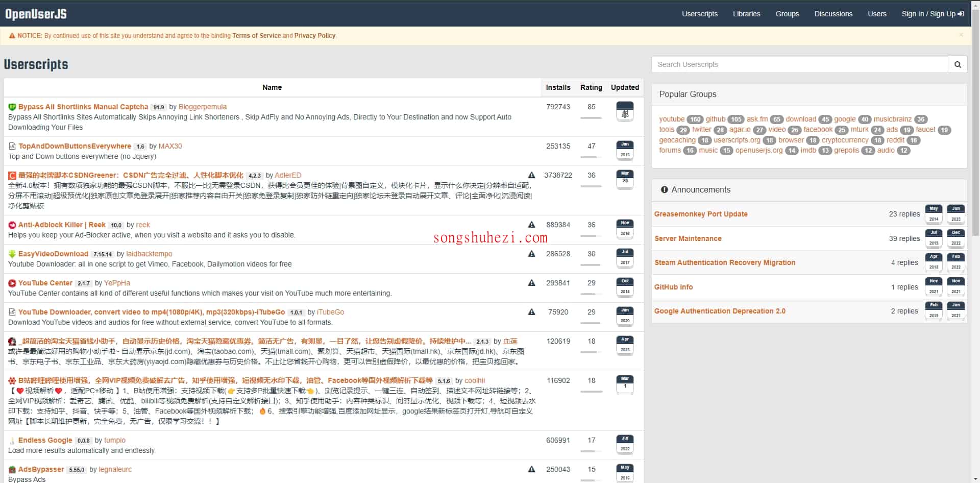Image resolution: width=980 pixels, height=483 pixels.
Task: Click Jan 2016 calendar icon for TopAndDownButtonsEverywhere
Action: tap(625, 151)
